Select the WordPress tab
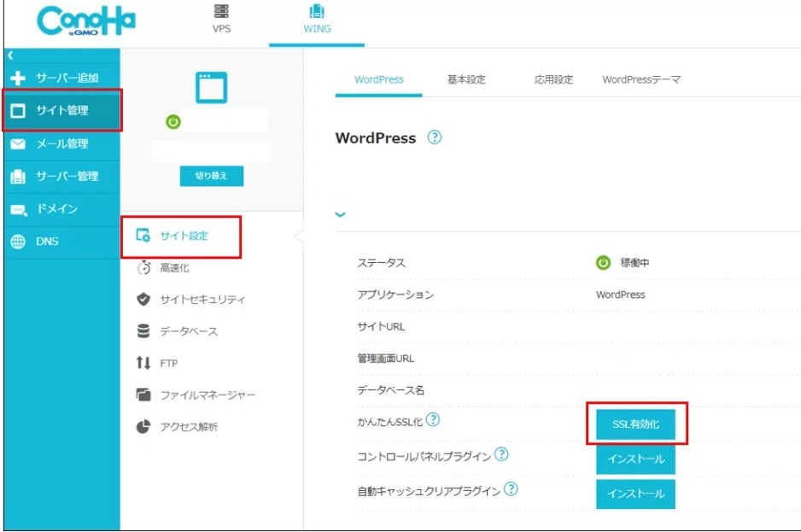The width and height of the screenshot is (801, 532). tap(378, 80)
